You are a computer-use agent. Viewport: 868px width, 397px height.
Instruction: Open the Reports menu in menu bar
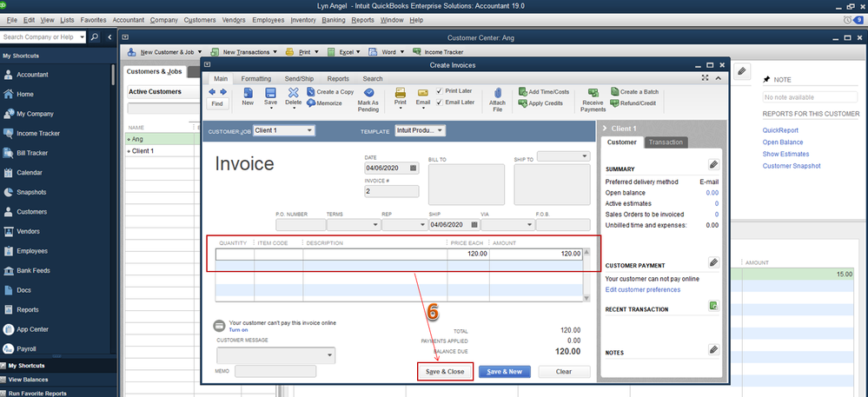(x=362, y=20)
